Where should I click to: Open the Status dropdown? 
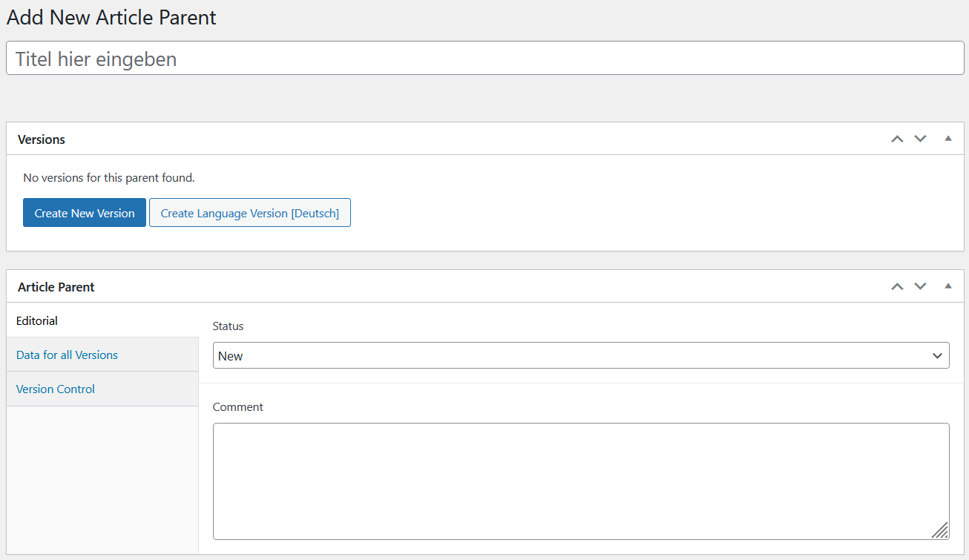581,355
